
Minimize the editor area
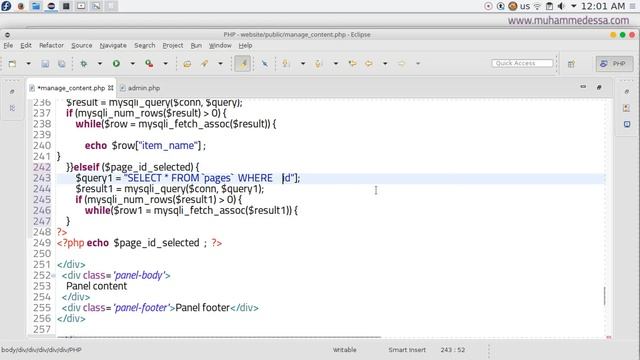[583, 87]
